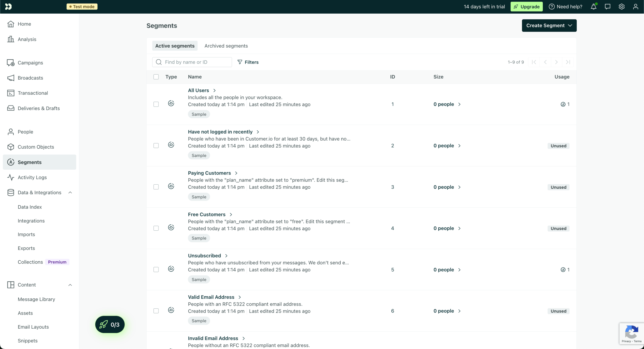Expand 0 people for Valid Email Address
644x349 pixels.
(447, 311)
